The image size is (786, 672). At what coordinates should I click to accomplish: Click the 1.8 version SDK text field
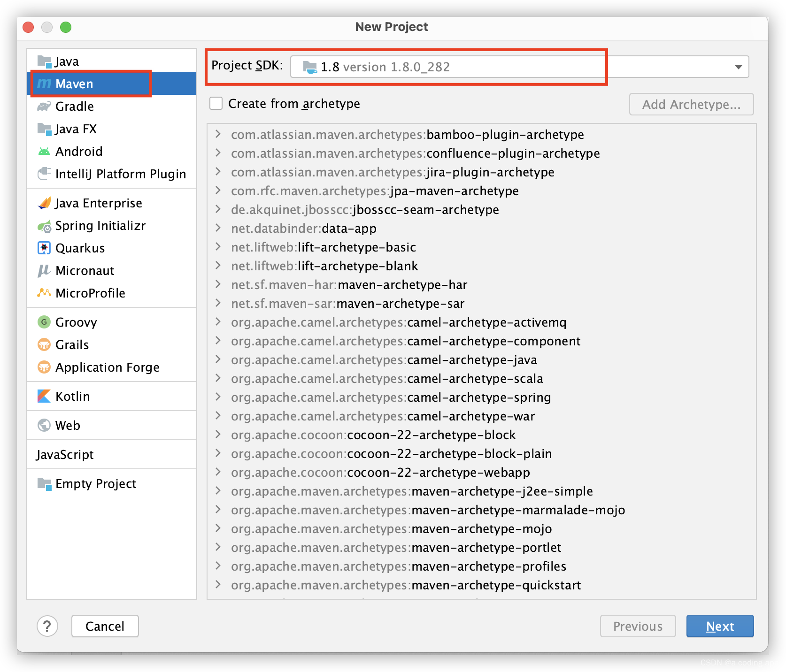point(519,67)
